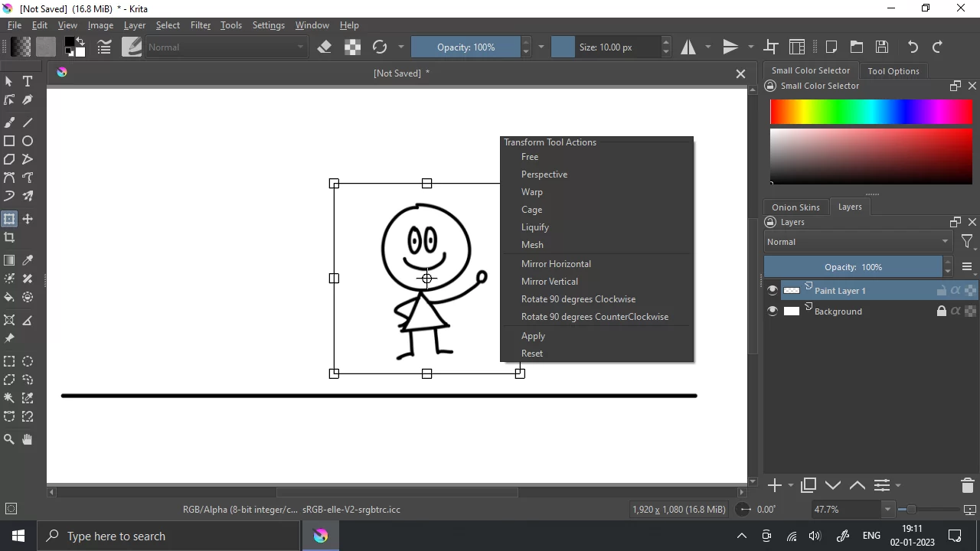
Task: Choose Mirror Horizontal transform action
Action: (x=556, y=264)
